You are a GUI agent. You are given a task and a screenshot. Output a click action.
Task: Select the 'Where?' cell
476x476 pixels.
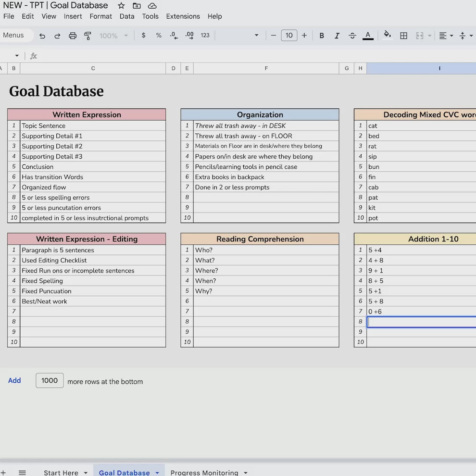pos(266,271)
